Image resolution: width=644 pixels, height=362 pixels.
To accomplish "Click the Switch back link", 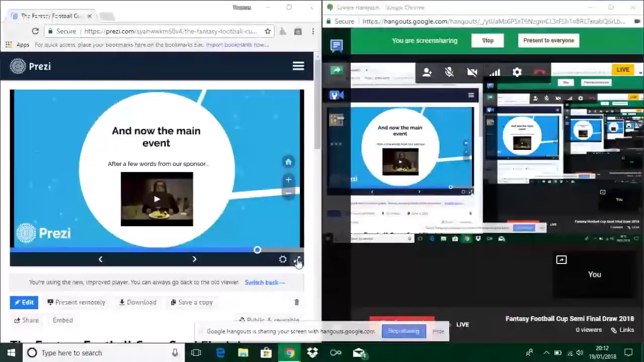I will (265, 283).
